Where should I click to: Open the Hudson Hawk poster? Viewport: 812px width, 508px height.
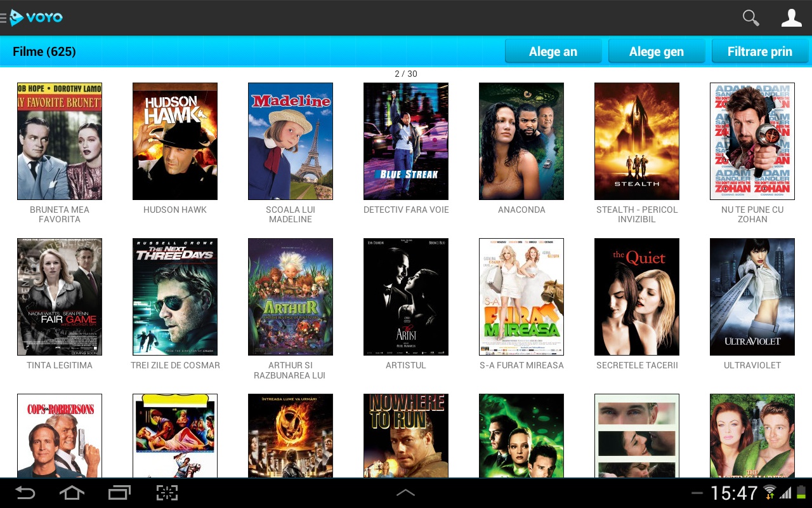click(175, 141)
